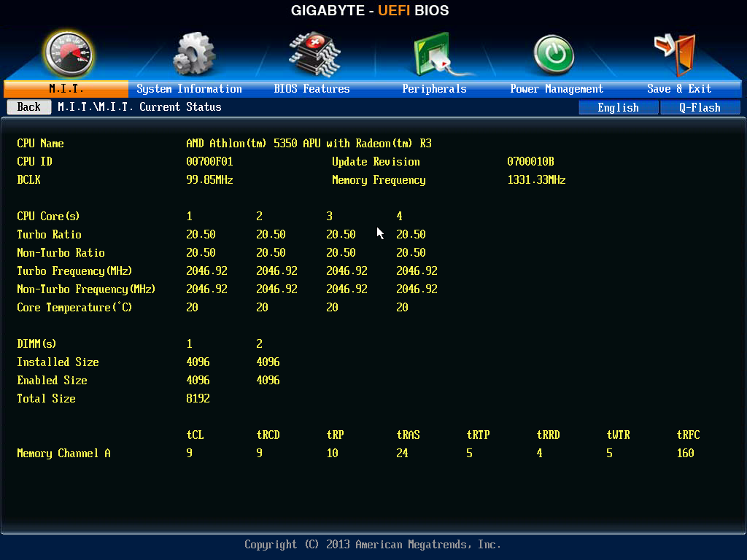Click the CPU ID label
This screenshot has height=560, width=747.
34,161
